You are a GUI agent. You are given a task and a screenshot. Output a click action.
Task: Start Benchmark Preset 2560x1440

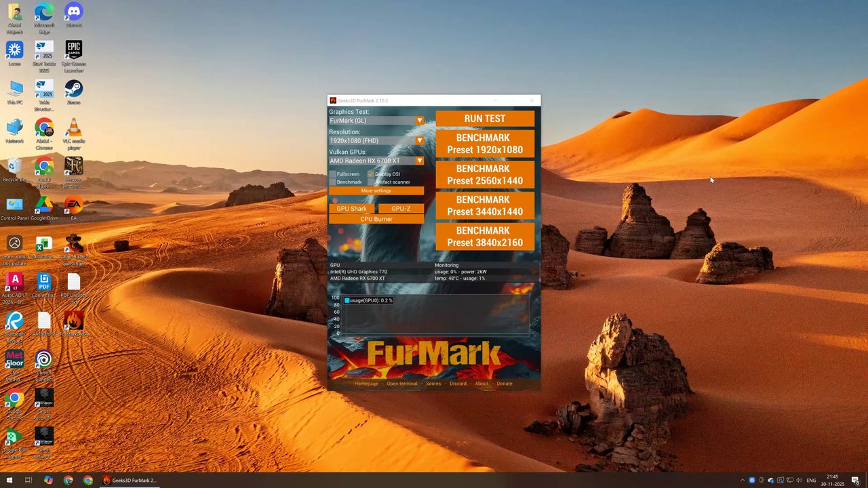[x=485, y=175]
